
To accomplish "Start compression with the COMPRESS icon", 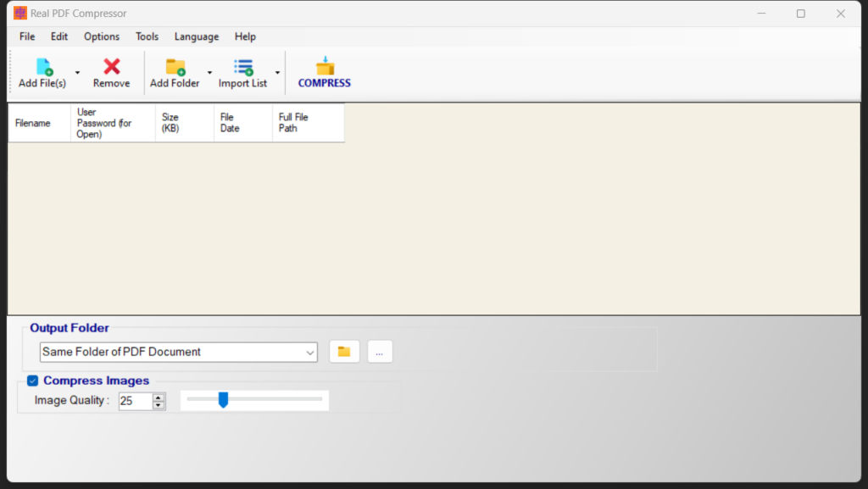I will tap(325, 66).
